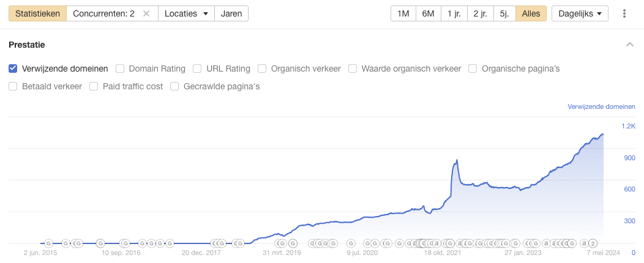644x263 pixels.
Task: Enable the Domain Rating checkbox
Action: [120, 69]
